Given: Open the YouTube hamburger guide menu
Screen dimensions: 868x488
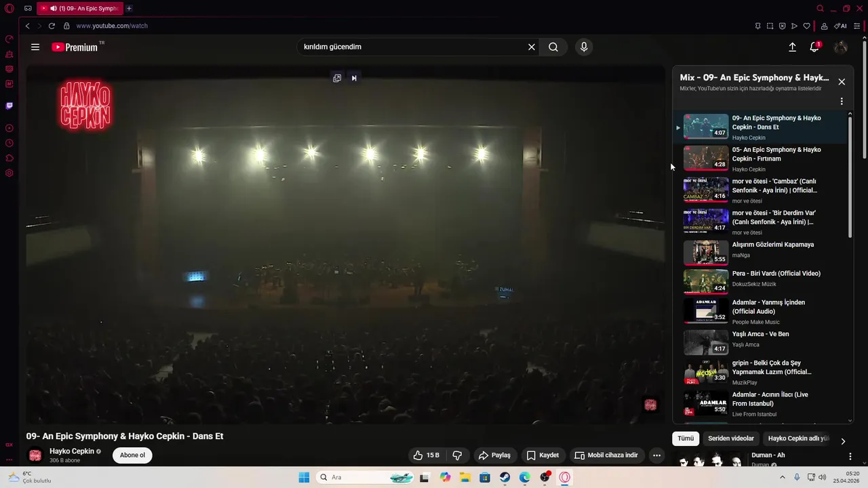Looking at the screenshot, I should [x=35, y=47].
